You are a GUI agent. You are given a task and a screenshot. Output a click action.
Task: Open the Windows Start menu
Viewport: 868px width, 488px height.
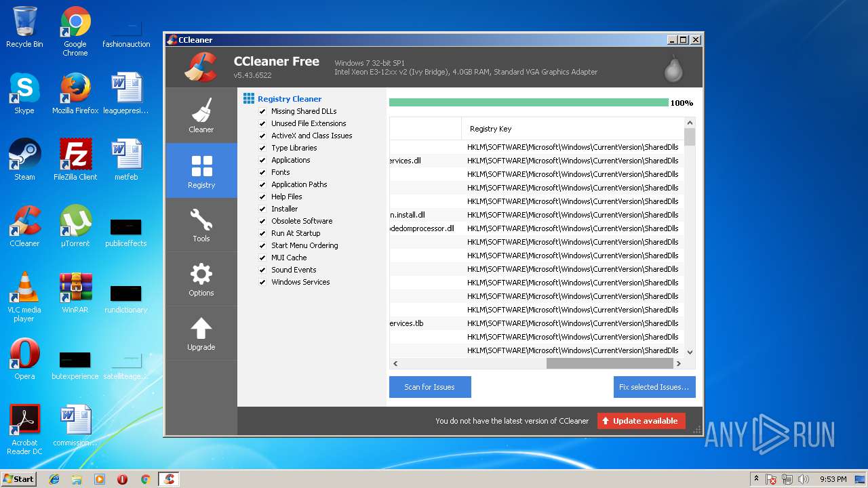tap(19, 479)
